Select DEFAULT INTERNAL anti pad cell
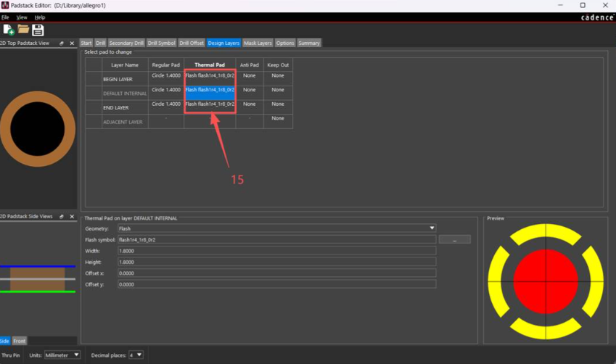Viewport: 616px width, 364px height. click(250, 93)
